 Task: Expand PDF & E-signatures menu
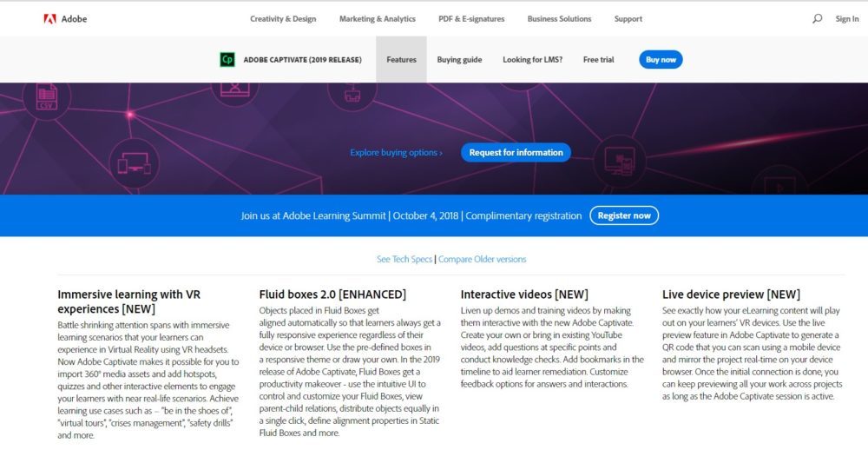[x=471, y=18]
